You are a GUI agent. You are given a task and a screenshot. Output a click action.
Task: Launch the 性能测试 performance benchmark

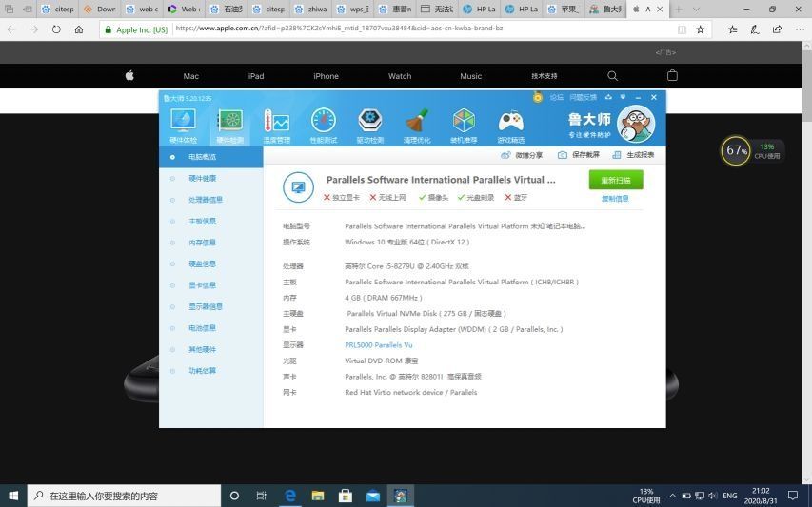click(x=323, y=127)
